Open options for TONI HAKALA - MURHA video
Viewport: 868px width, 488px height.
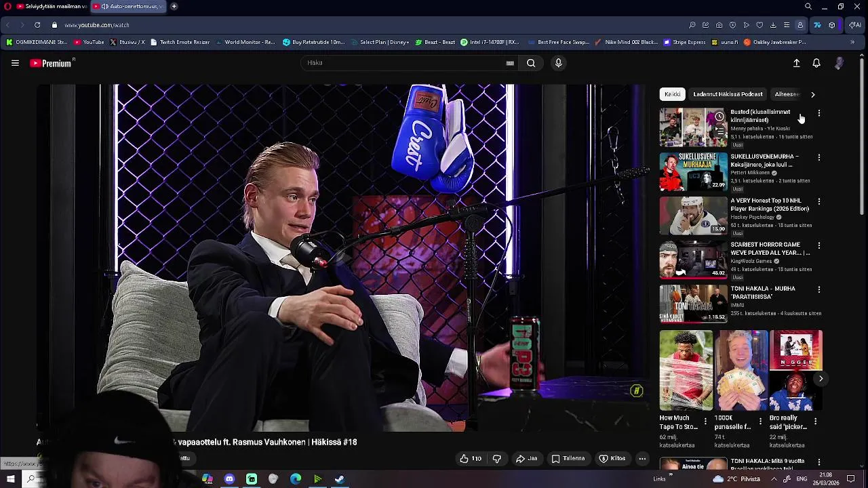pos(819,289)
